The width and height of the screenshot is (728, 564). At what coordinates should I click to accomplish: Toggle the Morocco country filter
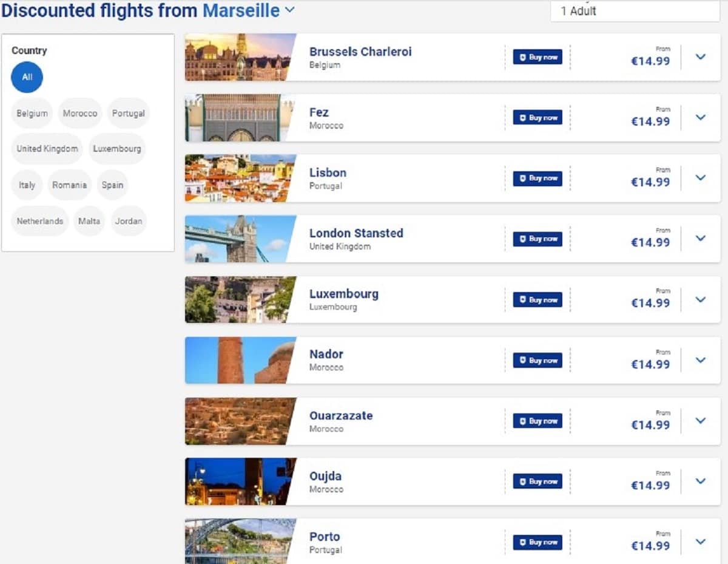[x=80, y=114]
